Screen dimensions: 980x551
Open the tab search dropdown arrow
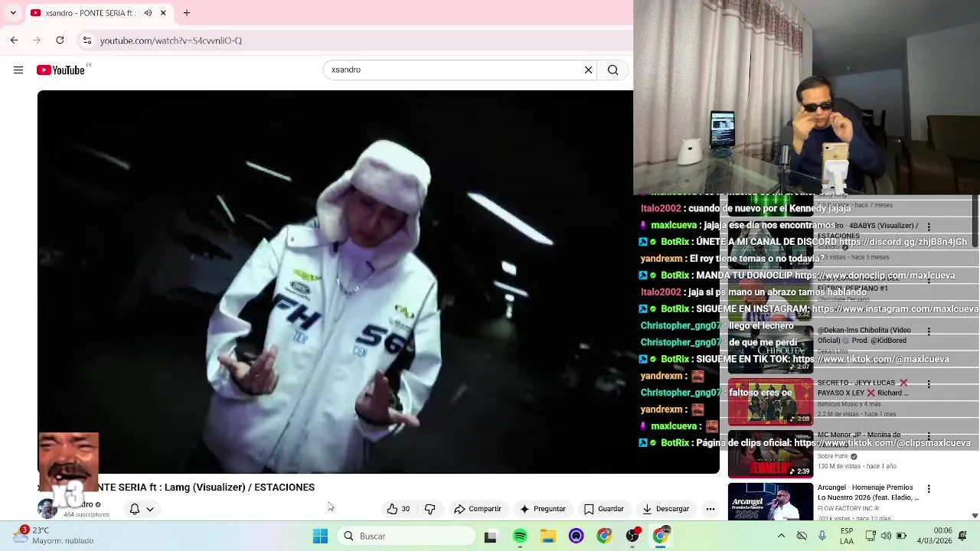tap(12, 13)
